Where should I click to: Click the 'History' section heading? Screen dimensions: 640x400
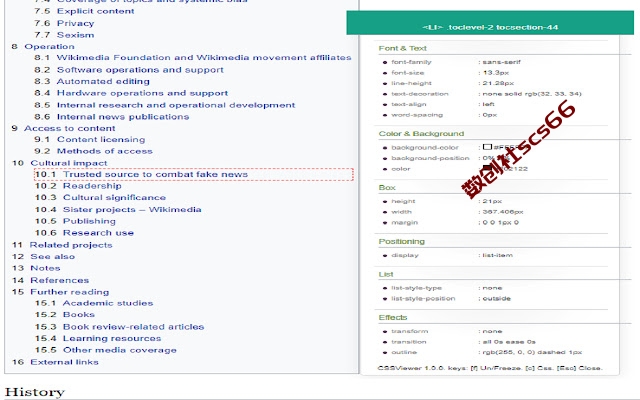point(35,392)
